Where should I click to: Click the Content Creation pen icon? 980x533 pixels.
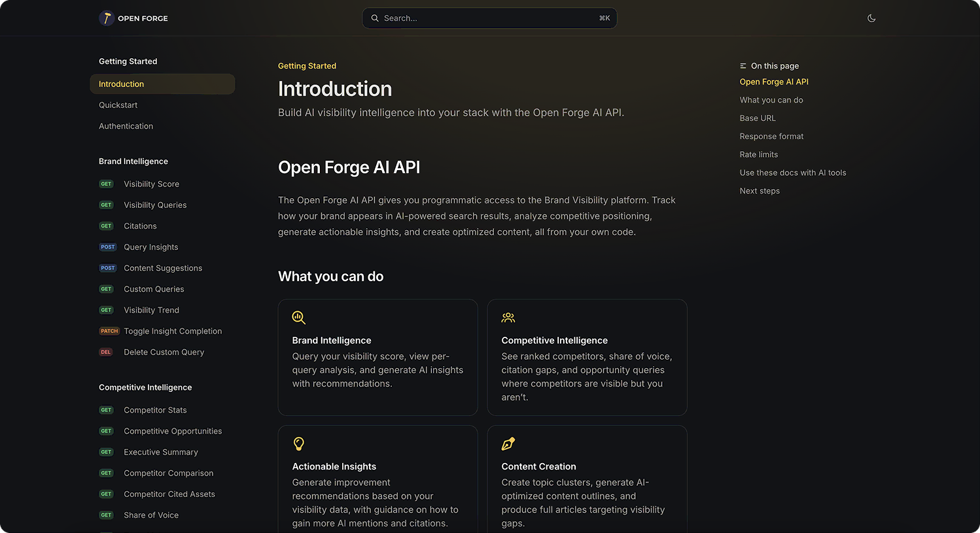tap(508, 444)
